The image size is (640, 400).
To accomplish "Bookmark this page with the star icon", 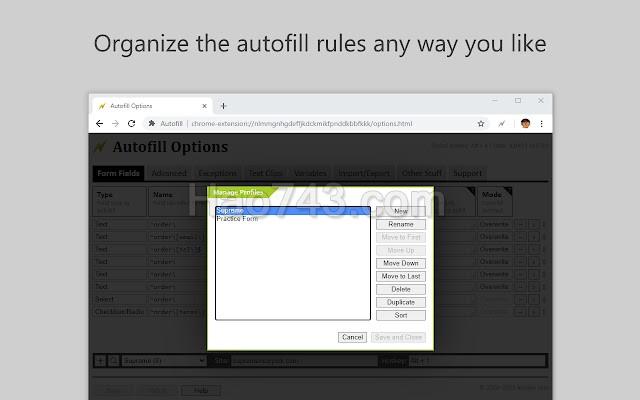I will pos(481,124).
